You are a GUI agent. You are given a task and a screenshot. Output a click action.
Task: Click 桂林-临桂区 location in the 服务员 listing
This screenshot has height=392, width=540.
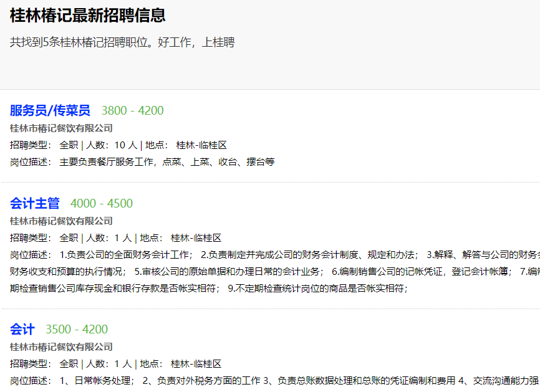coord(201,145)
